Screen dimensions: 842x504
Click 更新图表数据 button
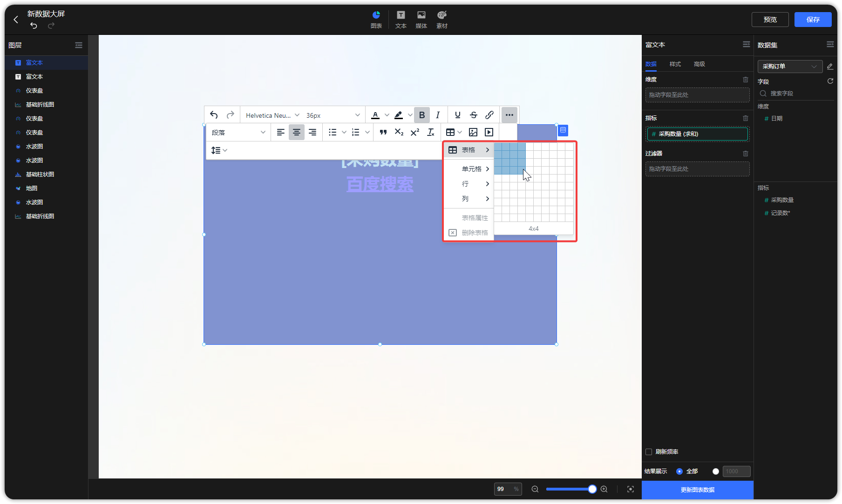[698, 490]
